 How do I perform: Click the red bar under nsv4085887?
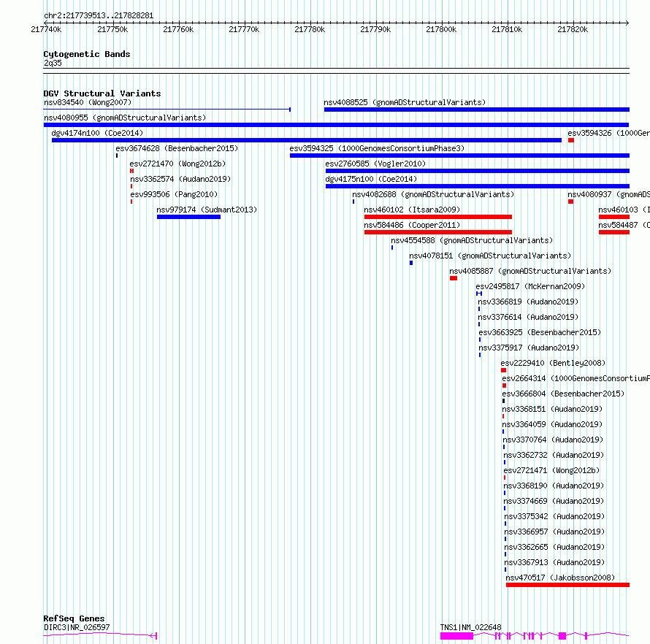(x=454, y=278)
